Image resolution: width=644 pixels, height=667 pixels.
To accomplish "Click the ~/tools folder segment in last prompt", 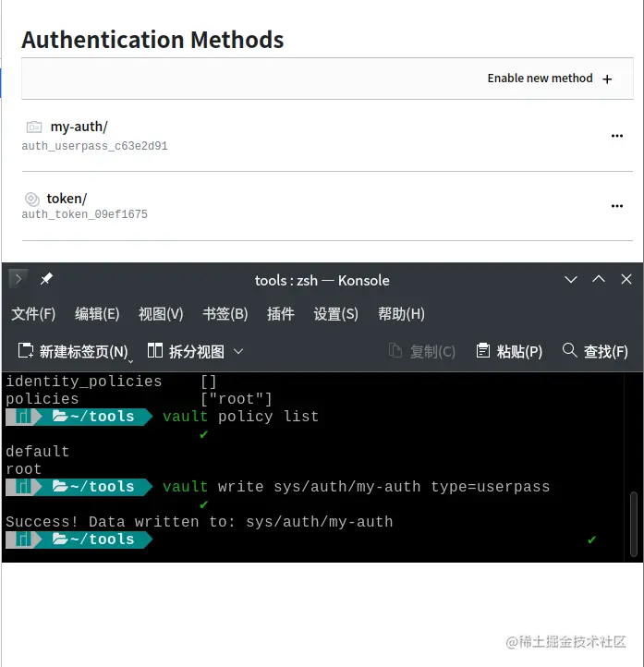I will (x=93, y=540).
